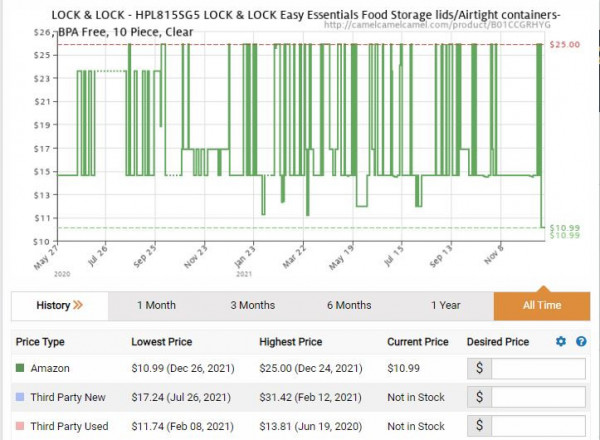Select the 1 Month range tab
This screenshot has height=440, width=600.
coord(156,305)
